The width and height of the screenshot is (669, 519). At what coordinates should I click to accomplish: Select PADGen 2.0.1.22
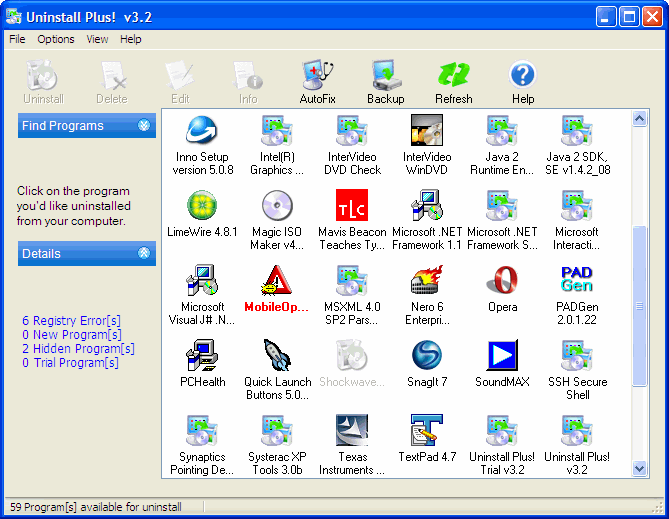pos(577,295)
